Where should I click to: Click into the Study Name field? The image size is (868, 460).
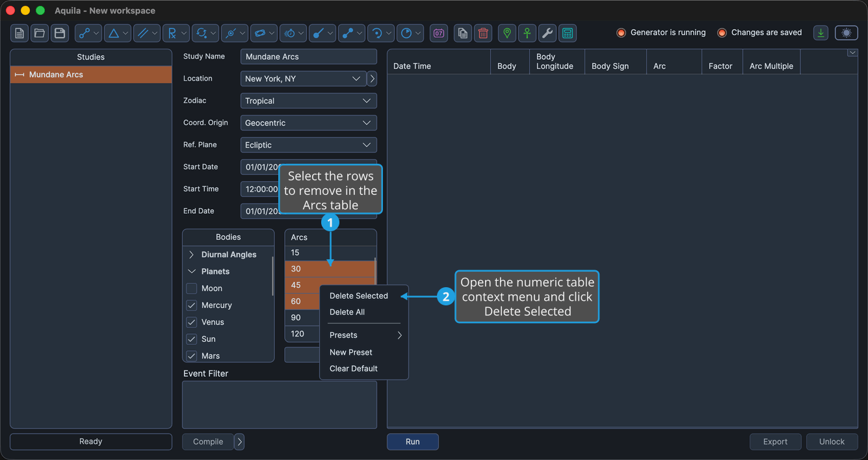[309, 57]
